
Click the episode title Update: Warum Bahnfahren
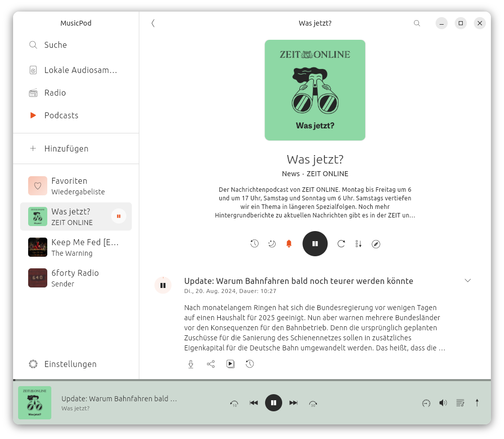coord(299,281)
